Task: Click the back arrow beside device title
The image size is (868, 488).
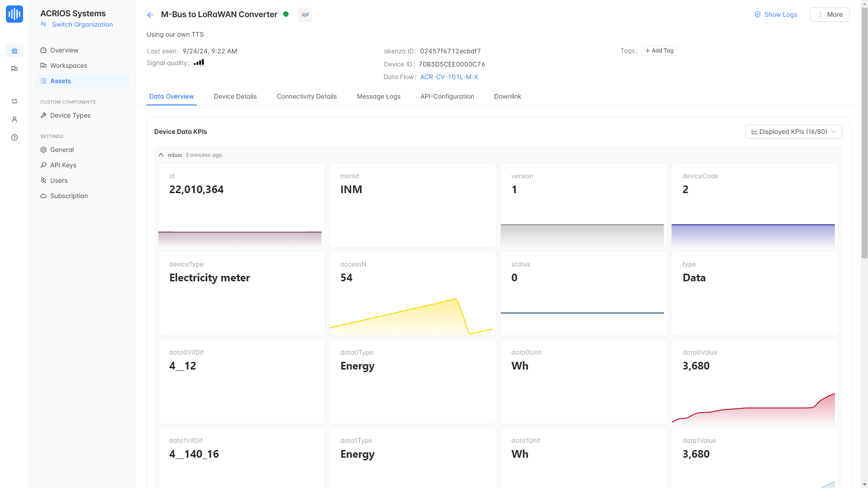Action: point(150,15)
